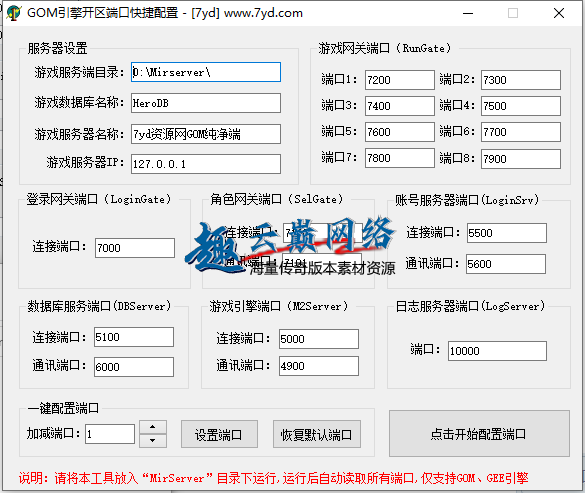
Task: Focus the 游戏服务端目录 path field
Action: pos(206,72)
